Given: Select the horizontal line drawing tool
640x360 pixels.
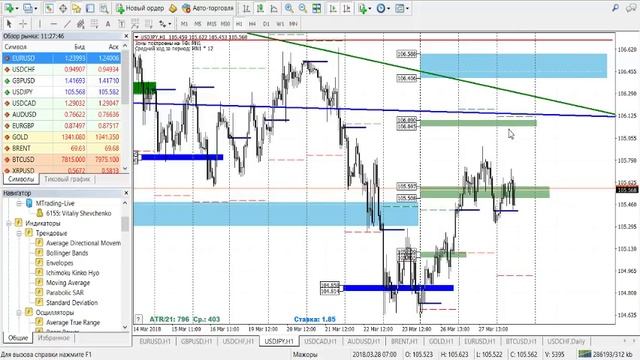Looking at the screenshot, I should [x=53, y=24].
